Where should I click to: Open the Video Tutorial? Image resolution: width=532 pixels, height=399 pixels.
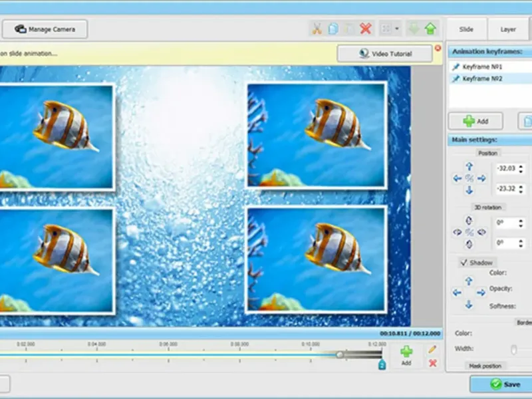[x=385, y=54]
